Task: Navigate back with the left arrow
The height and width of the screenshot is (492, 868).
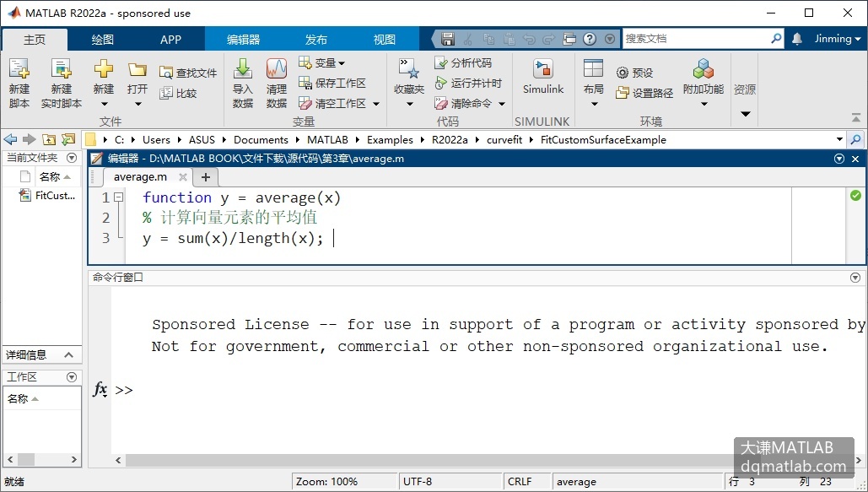Action: coord(10,139)
